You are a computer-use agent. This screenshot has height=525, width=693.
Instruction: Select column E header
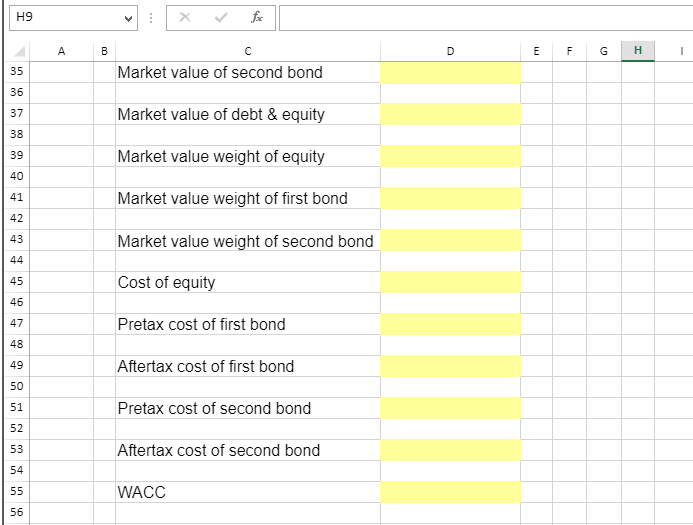[x=536, y=51]
